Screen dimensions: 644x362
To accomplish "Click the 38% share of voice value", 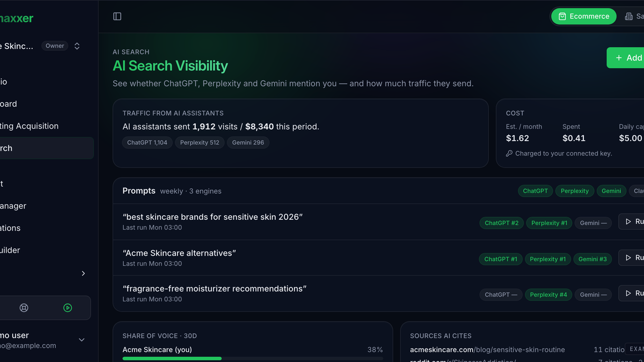I will 375,350.
